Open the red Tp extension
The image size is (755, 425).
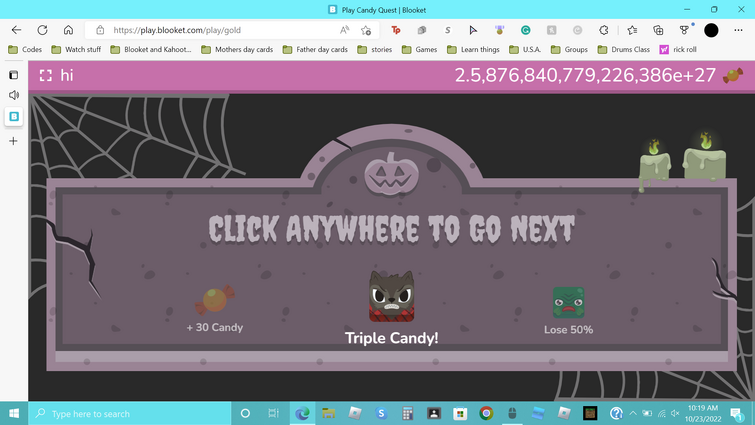point(396,30)
